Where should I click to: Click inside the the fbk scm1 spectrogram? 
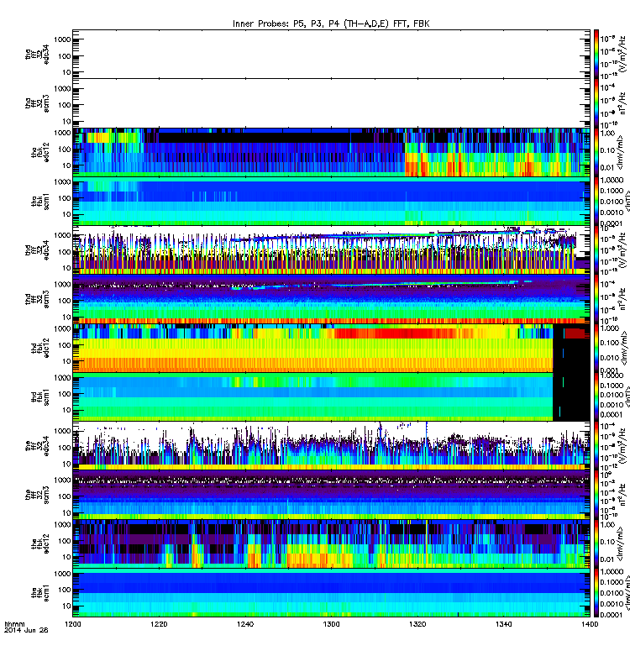(331, 593)
